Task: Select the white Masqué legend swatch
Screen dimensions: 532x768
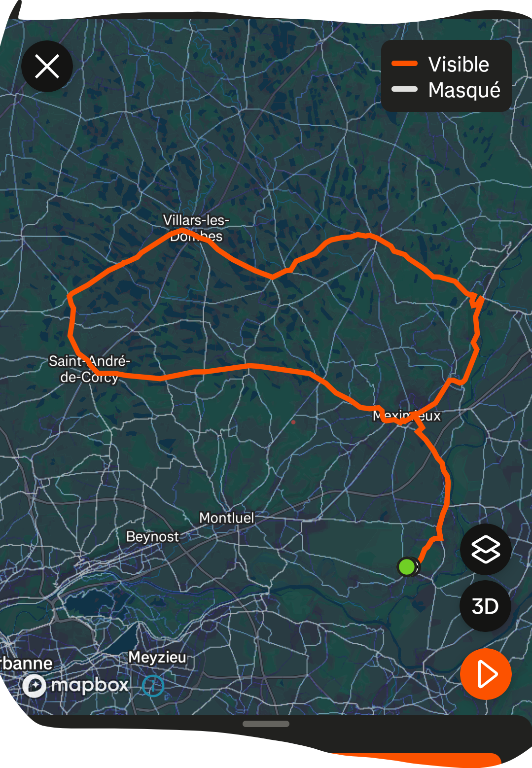Action: [404, 89]
